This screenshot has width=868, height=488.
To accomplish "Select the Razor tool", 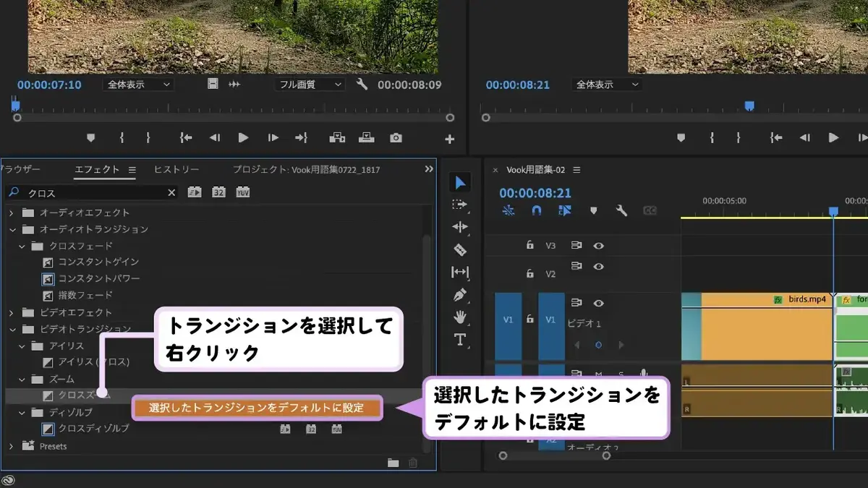I will tap(460, 250).
